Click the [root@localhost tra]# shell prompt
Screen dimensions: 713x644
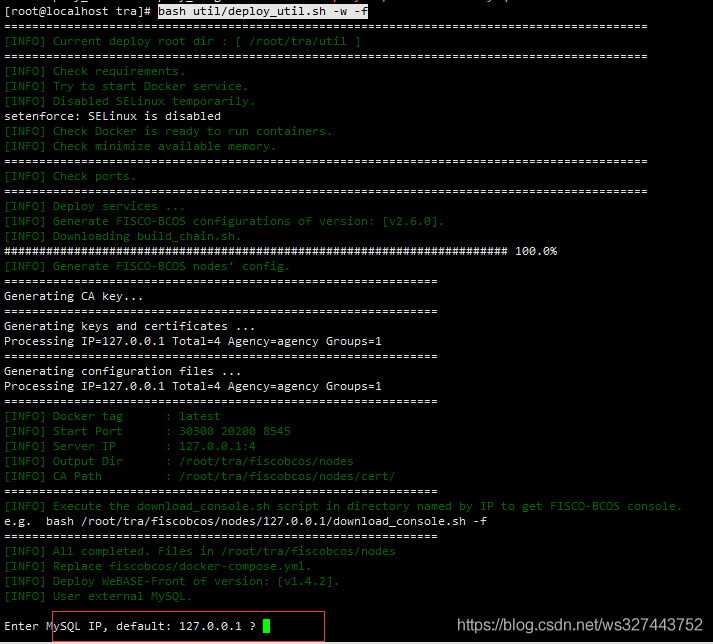pos(77,11)
